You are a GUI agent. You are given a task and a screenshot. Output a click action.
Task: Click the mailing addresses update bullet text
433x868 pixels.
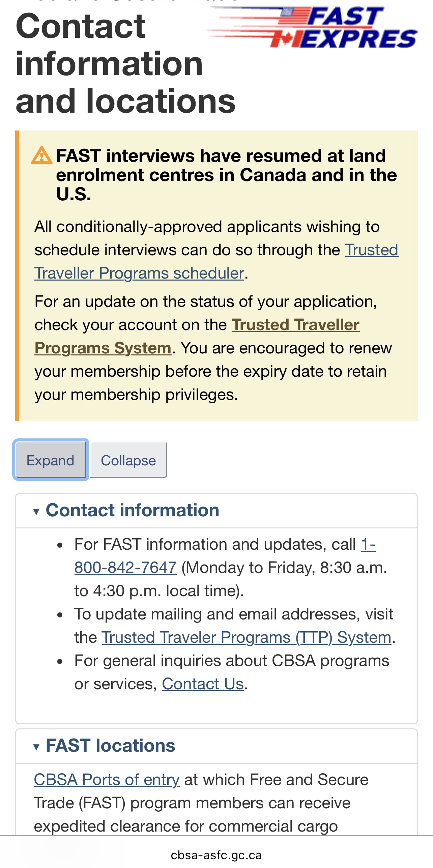235,626
